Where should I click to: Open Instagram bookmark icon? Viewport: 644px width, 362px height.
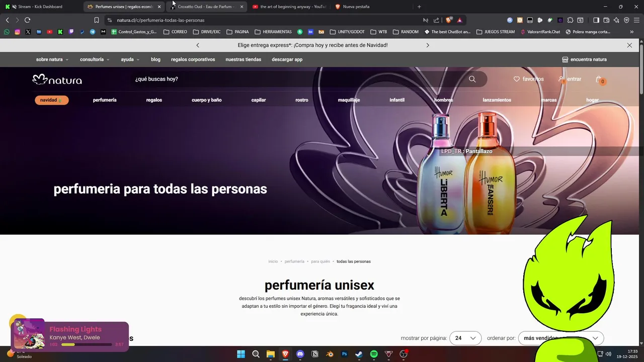(x=17, y=32)
